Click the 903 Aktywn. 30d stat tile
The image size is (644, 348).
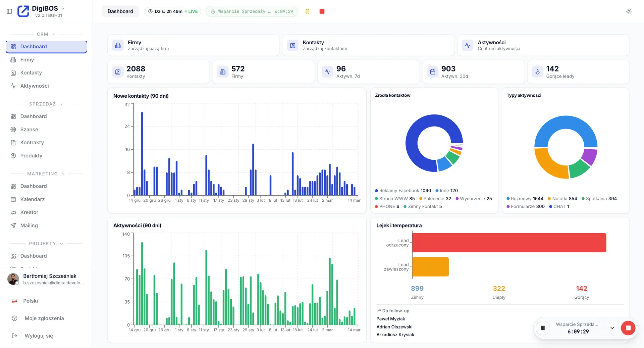473,72
